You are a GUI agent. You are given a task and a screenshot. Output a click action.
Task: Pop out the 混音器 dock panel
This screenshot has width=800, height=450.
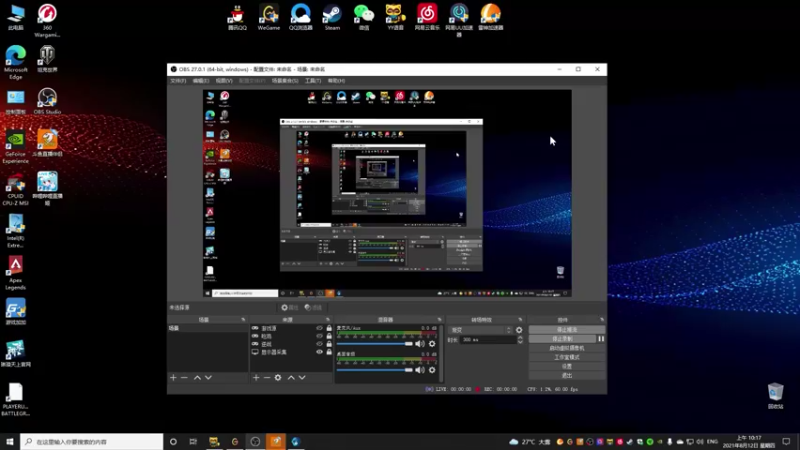439,319
